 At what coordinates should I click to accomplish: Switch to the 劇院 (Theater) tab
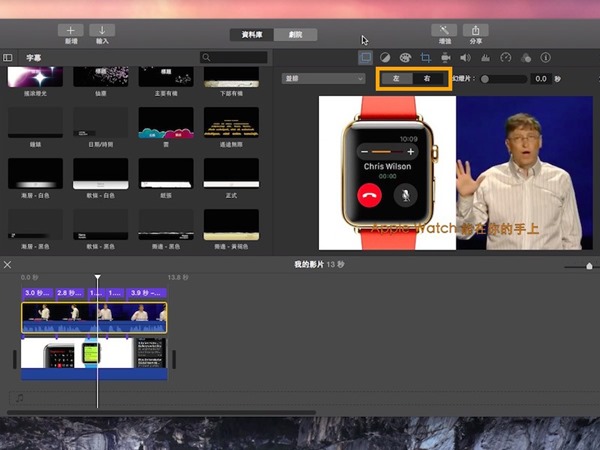[295, 34]
